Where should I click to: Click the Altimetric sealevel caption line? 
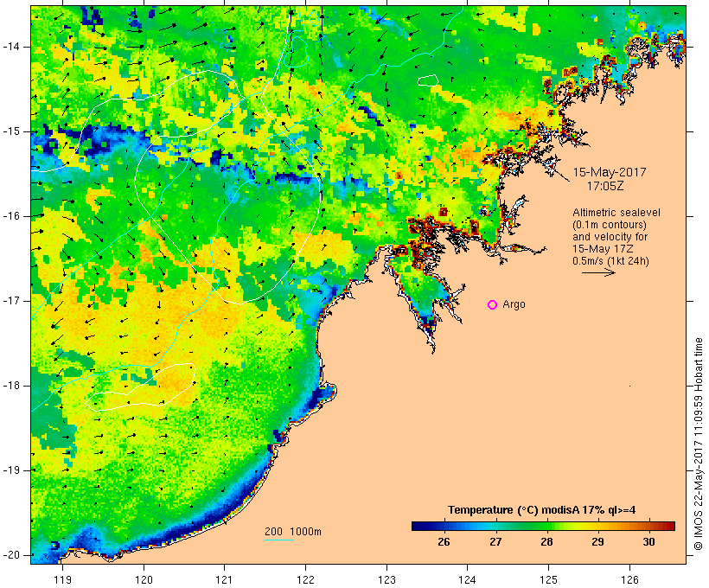coord(616,213)
